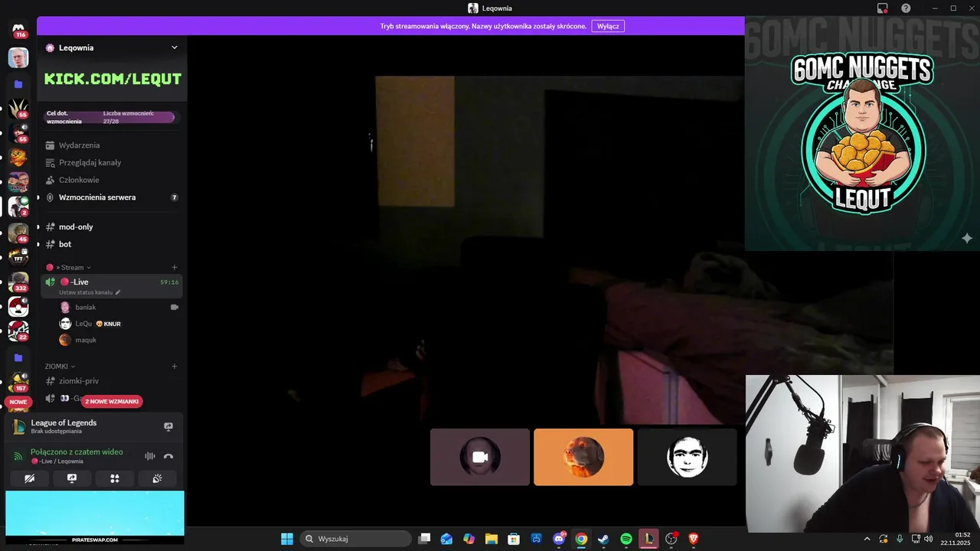The width and height of the screenshot is (980, 551).
Task: Open the server folder above the 157 server
Action: [18, 357]
